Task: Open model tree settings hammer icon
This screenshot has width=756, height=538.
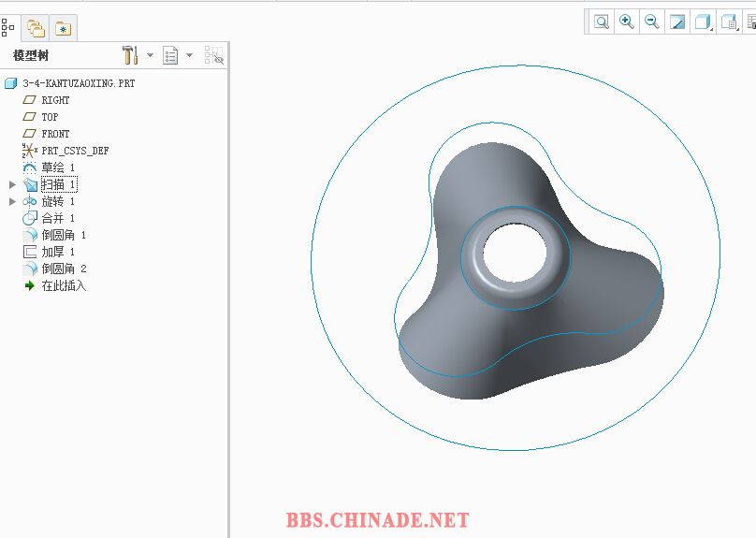Action: [x=130, y=55]
